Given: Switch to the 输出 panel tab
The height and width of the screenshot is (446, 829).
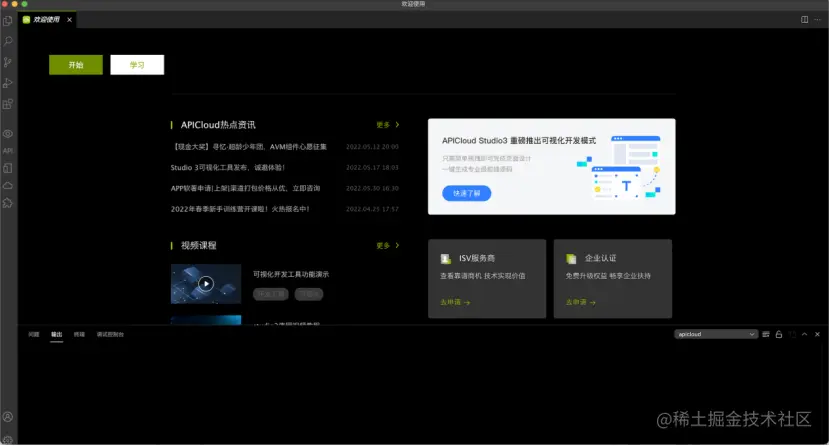Looking at the screenshot, I should pyautogui.click(x=57, y=334).
